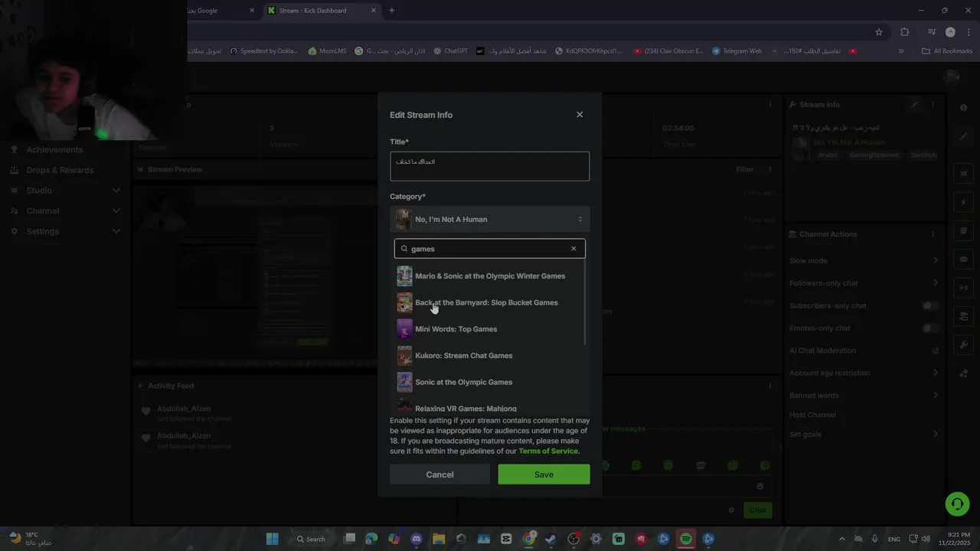The width and height of the screenshot is (980, 551).
Task: Open Discord from the taskbar
Action: (416, 539)
